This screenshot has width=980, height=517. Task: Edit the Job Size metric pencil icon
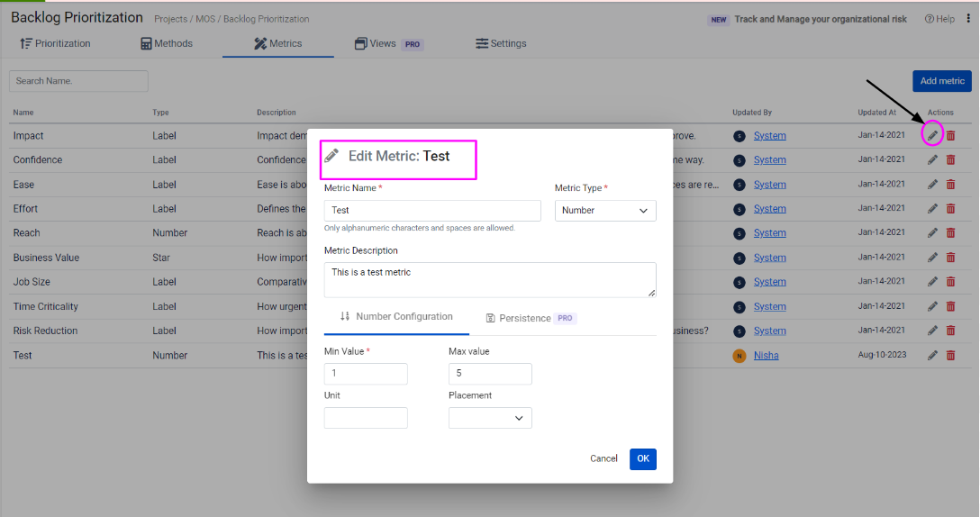click(933, 282)
